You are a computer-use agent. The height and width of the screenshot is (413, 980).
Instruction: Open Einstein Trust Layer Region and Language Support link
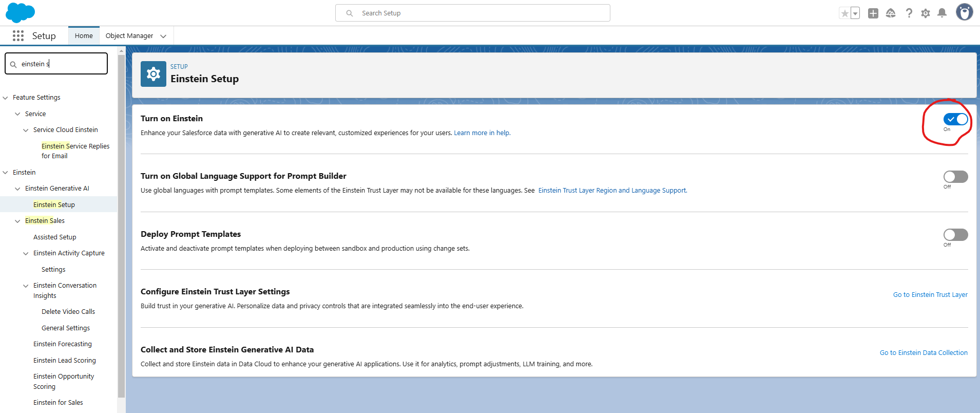coord(612,190)
